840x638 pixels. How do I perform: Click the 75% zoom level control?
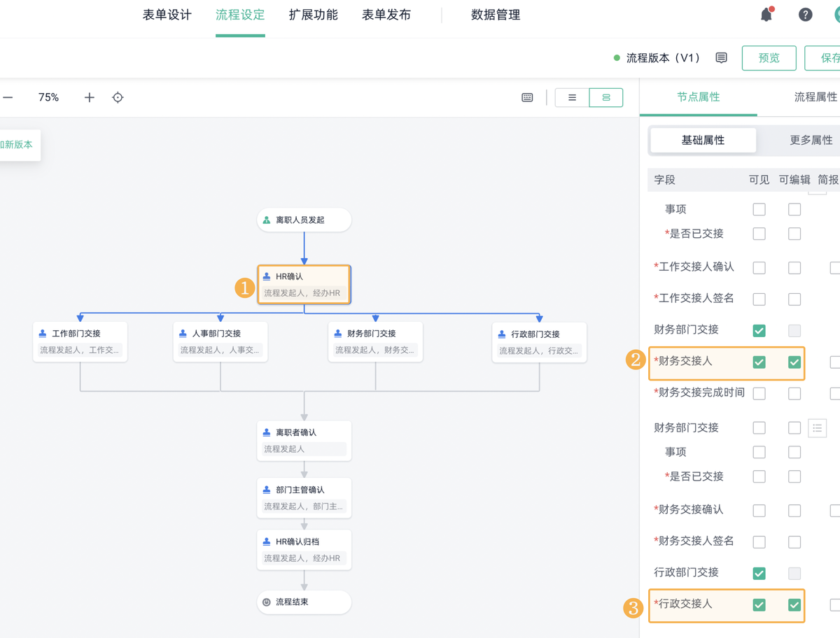click(x=48, y=97)
